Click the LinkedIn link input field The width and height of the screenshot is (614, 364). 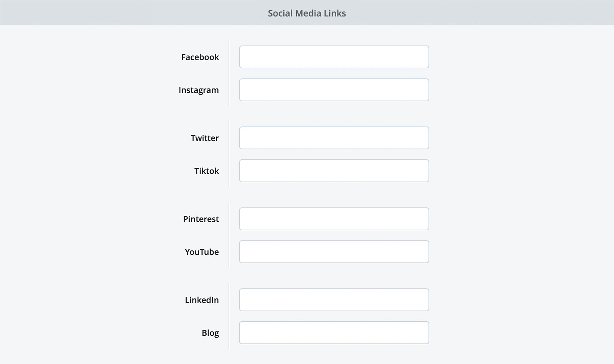click(x=334, y=300)
